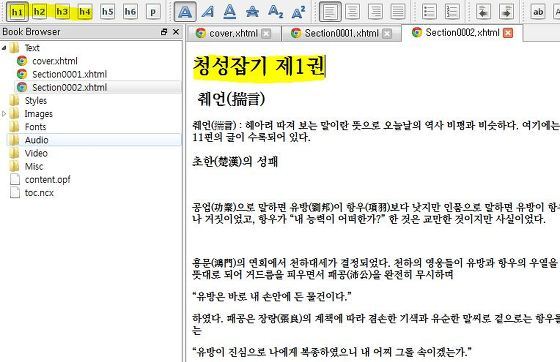560x362 pixels.
Task: Apply Heading 1 style with h1 button
Action: 17,12
